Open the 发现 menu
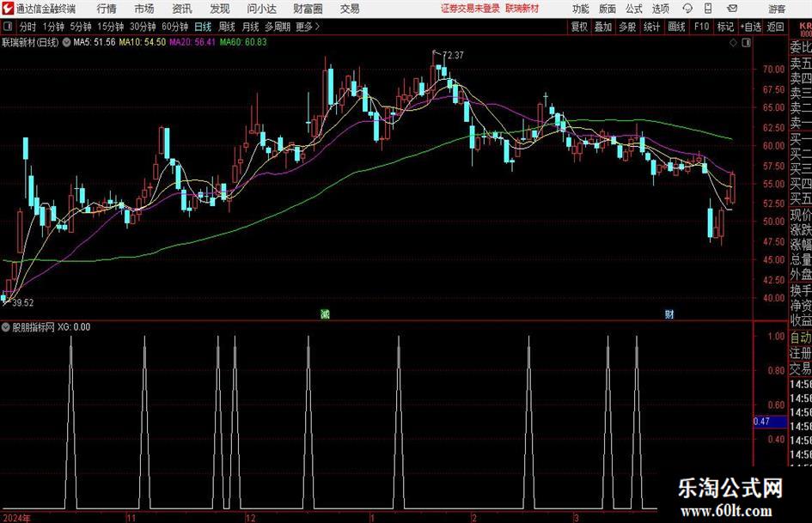812x523 pixels. (220, 9)
